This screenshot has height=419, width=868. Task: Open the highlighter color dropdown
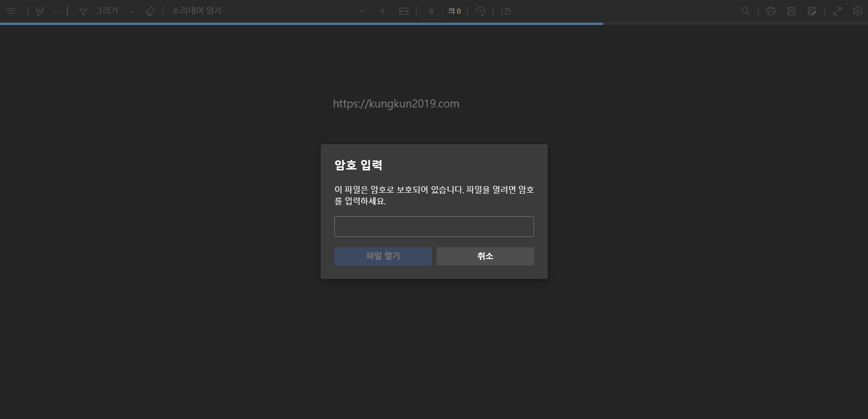[55, 11]
